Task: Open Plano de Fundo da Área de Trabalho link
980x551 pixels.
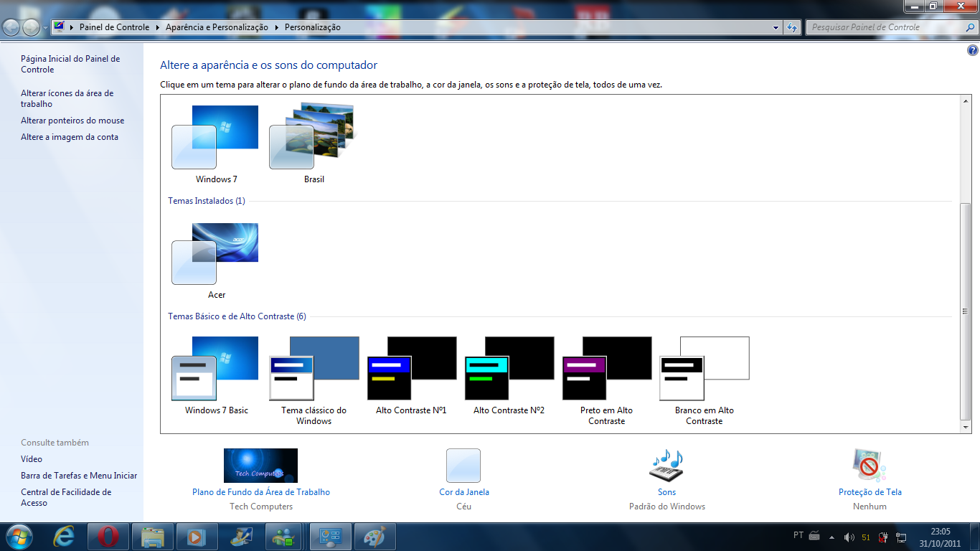Action: 261,492
